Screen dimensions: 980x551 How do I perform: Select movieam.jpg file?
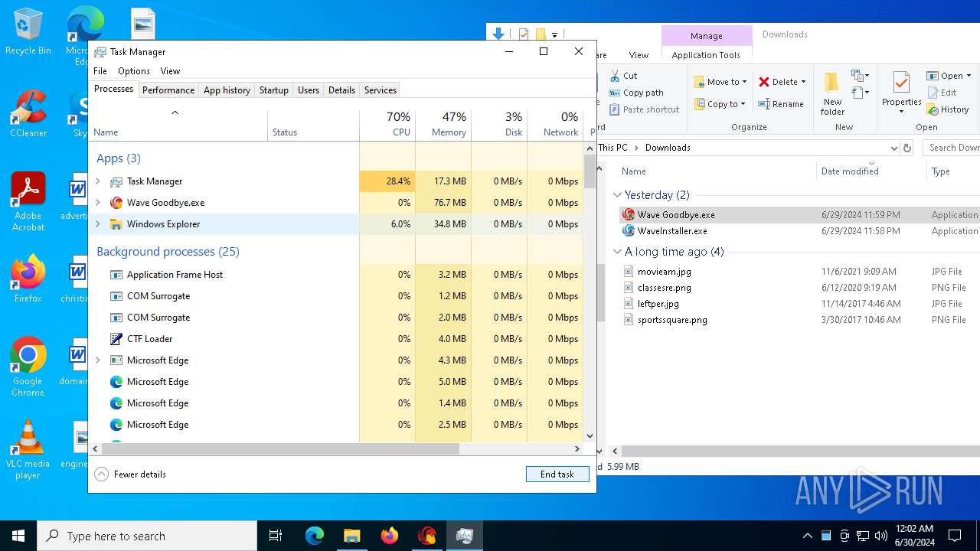pos(665,272)
